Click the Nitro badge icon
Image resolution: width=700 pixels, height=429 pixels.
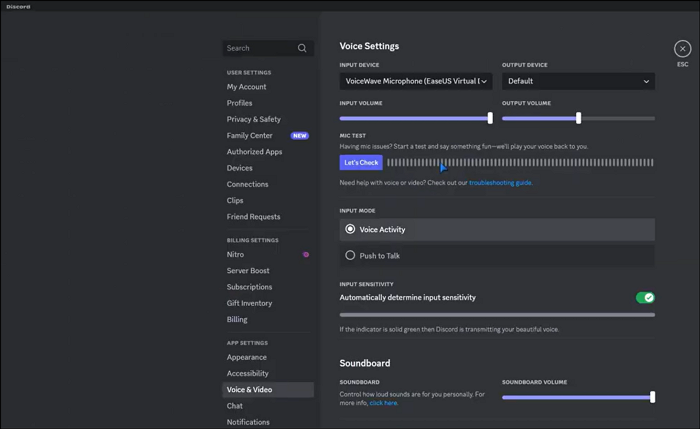point(306,255)
